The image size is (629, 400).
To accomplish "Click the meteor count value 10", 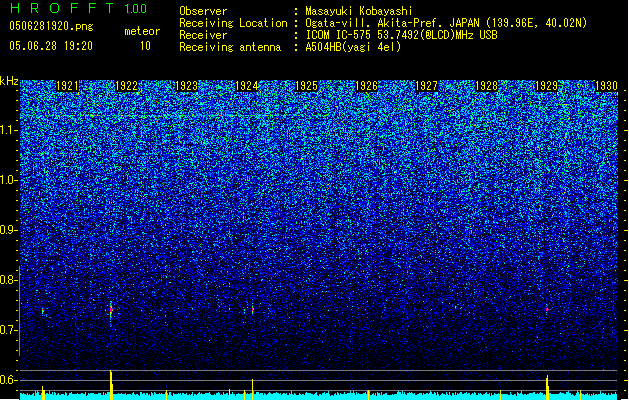I will point(145,46).
